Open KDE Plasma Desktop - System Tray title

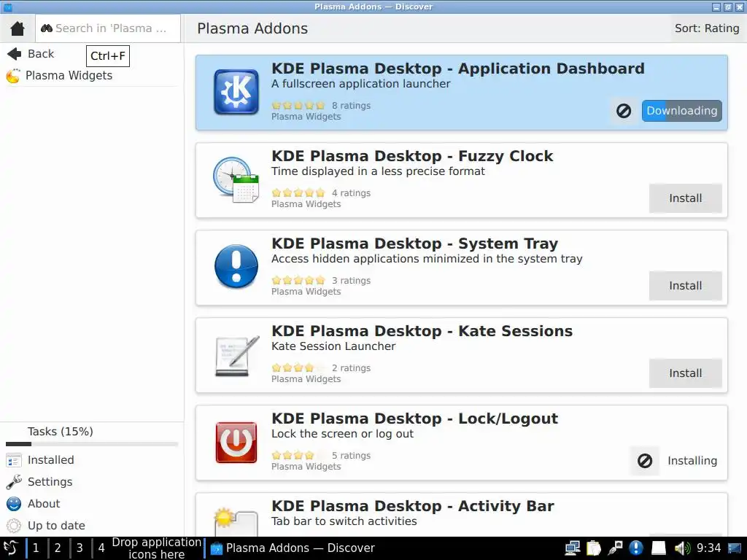click(x=414, y=244)
